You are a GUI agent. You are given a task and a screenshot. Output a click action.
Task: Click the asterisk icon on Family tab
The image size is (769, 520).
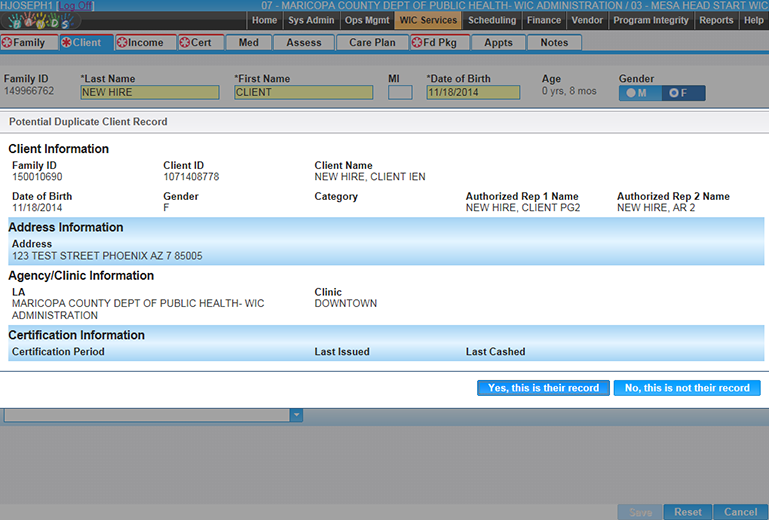point(8,43)
